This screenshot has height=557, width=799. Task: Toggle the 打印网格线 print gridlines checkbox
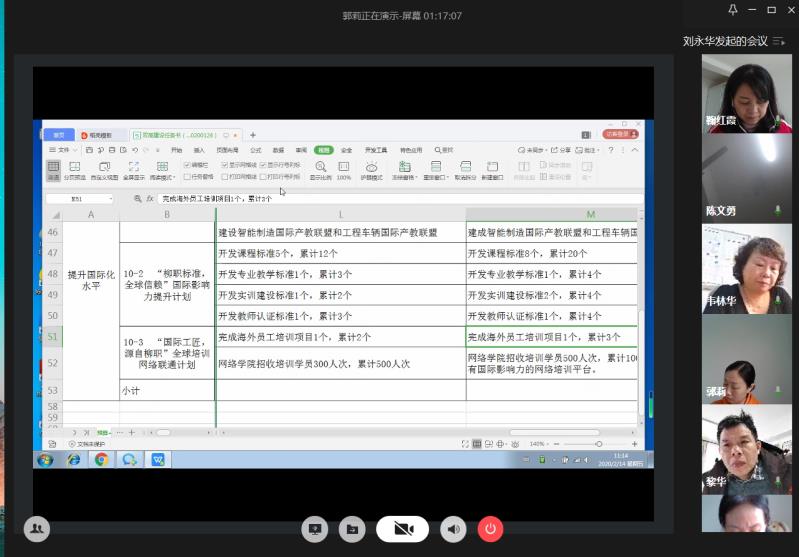(x=223, y=176)
